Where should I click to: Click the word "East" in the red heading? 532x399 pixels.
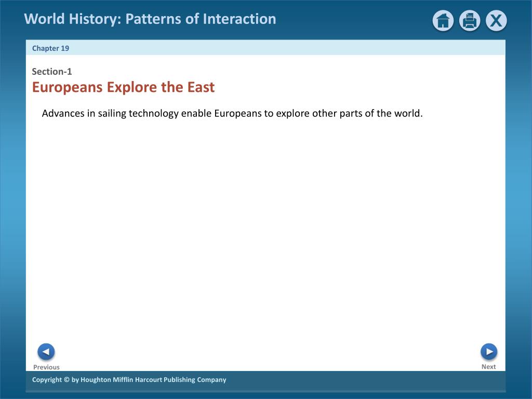tap(201, 87)
